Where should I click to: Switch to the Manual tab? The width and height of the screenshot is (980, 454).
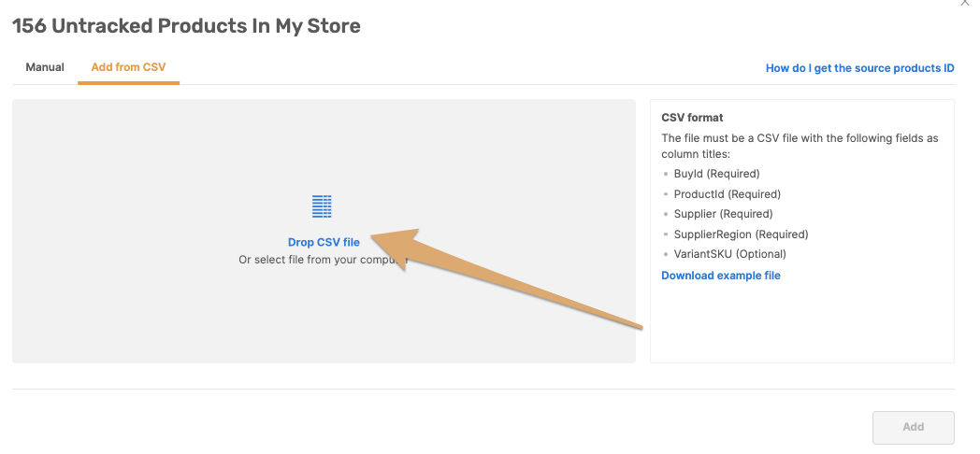coord(45,67)
